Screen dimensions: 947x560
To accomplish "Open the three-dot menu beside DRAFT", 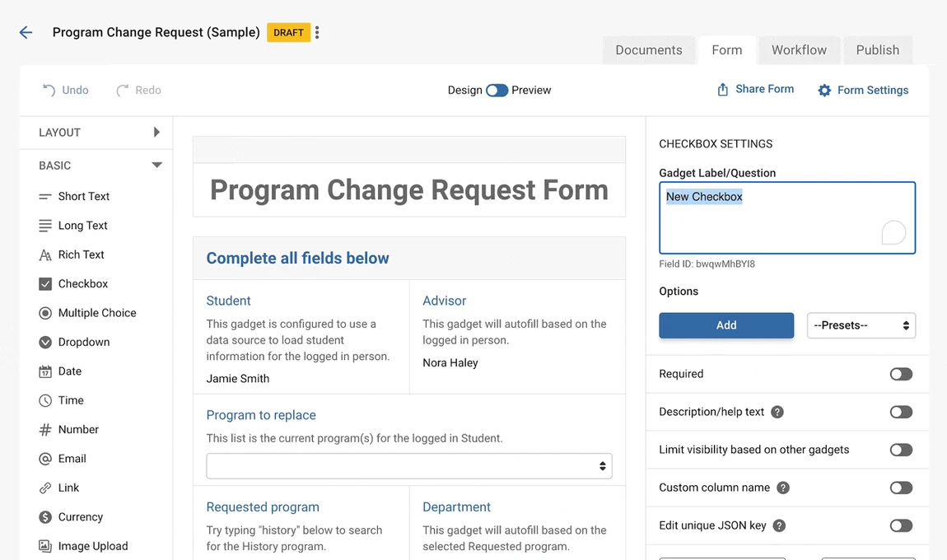I will coord(317,33).
